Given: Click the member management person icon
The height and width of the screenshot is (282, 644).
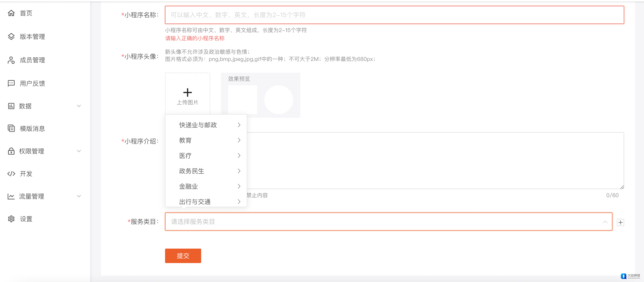Looking at the screenshot, I should [11, 60].
